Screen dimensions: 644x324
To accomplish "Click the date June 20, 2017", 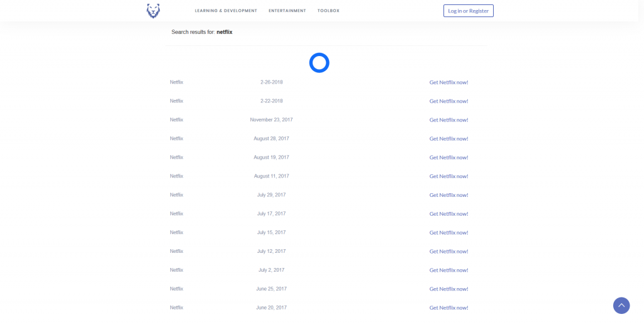I will pos(272,308).
